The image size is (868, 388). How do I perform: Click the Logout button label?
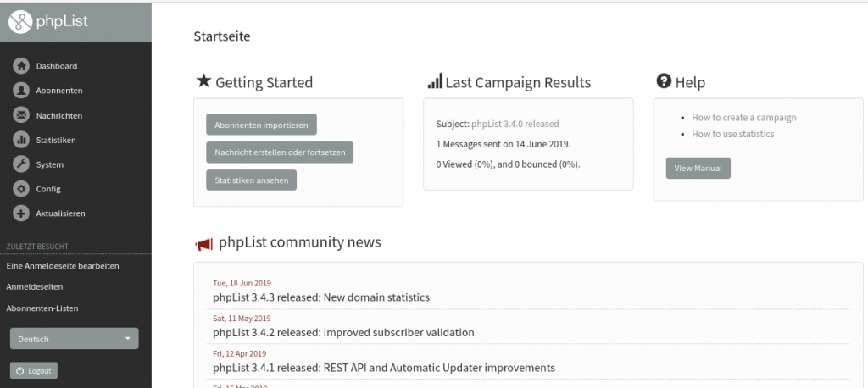click(x=39, y=371)
